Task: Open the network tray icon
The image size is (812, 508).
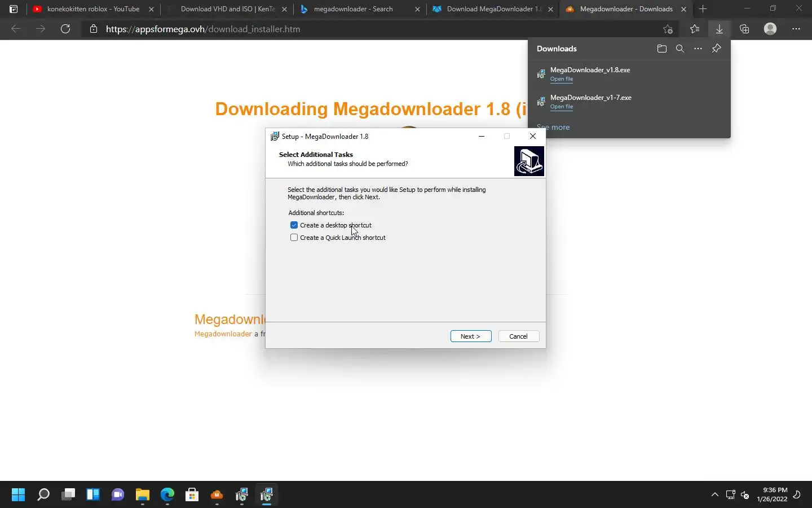Action: tap(731, 495)
